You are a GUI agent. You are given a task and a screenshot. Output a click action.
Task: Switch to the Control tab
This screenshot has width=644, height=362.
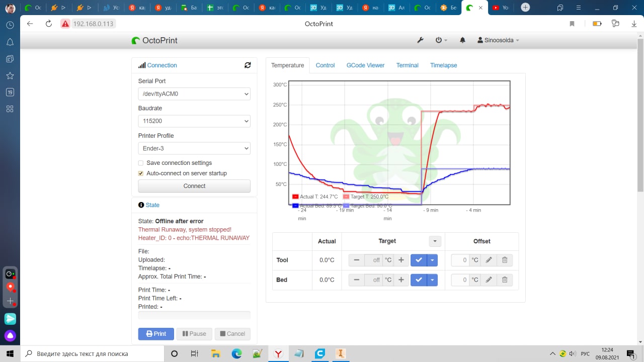[x=326, y=65]
